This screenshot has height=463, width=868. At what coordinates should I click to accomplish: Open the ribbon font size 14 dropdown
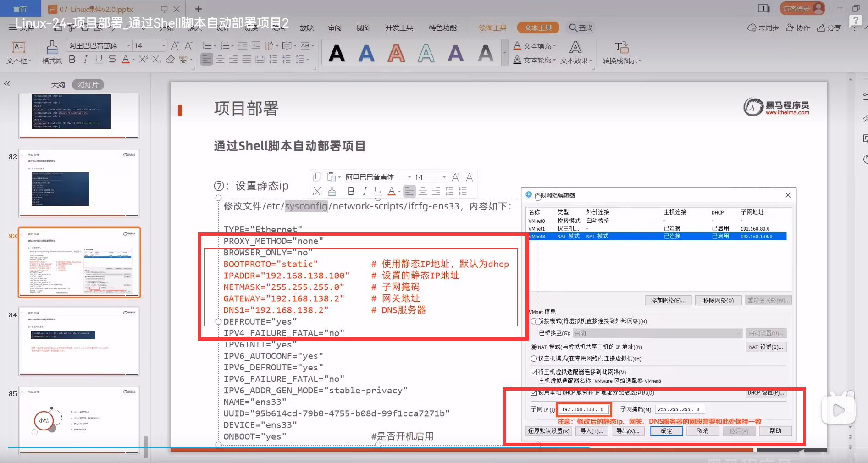pos(163,45)
